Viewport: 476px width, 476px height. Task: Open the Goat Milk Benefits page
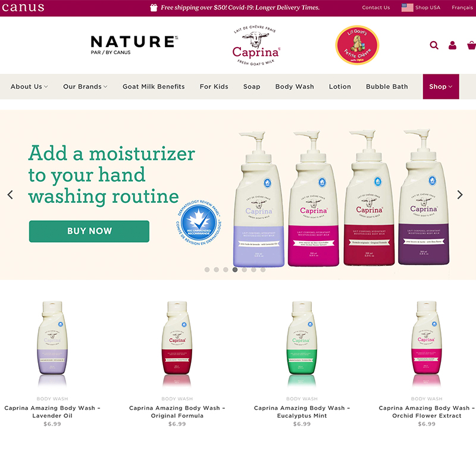tap(154, 86)
